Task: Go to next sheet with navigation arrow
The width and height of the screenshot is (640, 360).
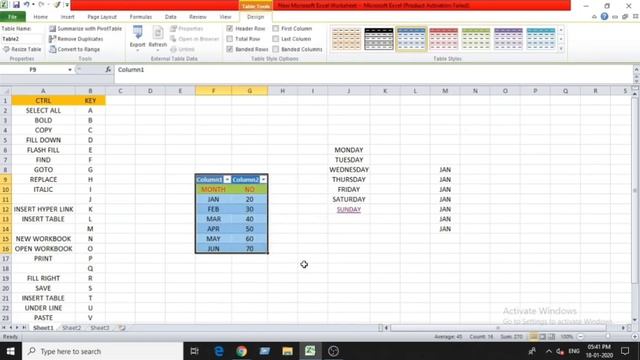Action: click(x=17, y=328)
